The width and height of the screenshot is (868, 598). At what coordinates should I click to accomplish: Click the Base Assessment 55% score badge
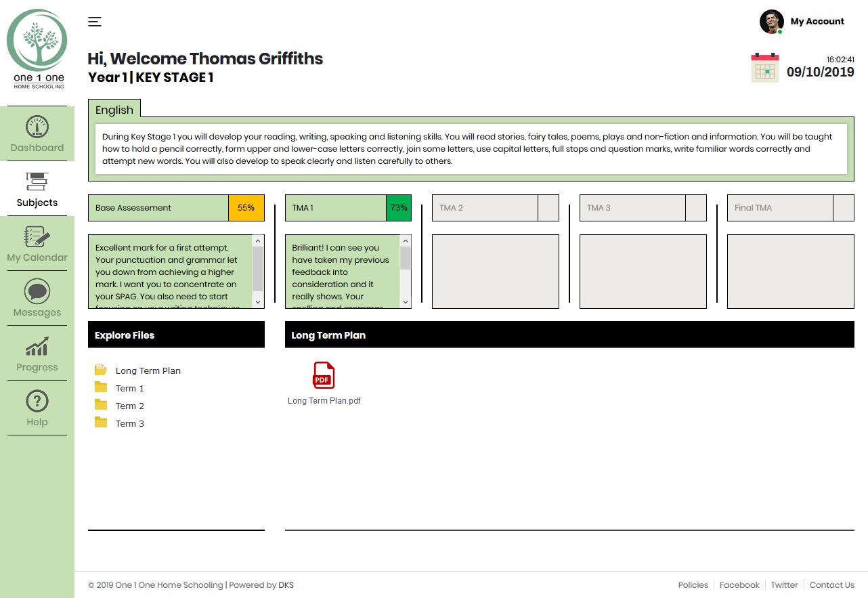tap(246, 208)
